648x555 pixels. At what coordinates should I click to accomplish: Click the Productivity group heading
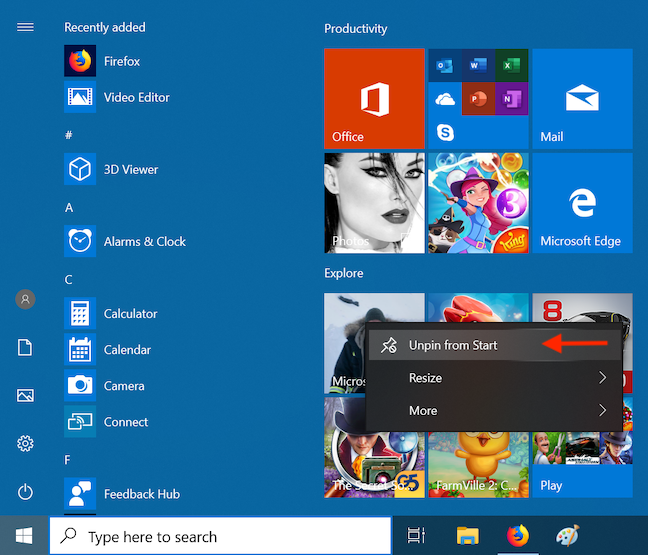point(355,29)
